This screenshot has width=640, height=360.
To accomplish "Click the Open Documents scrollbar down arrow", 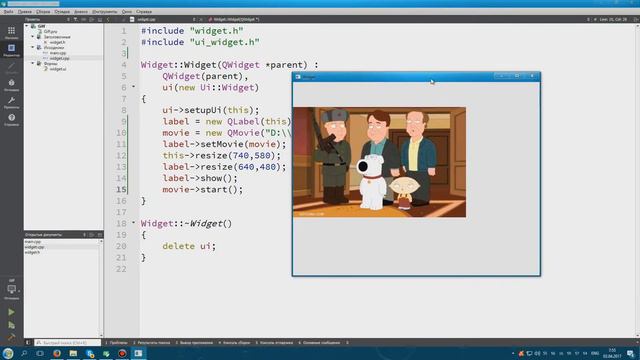I will (x=101, y=335).
